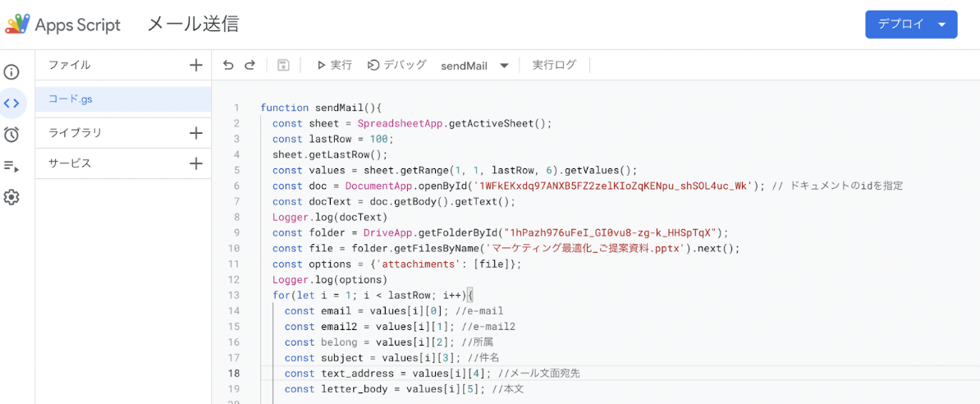Screen dimensions: 980x404
Task: Click the save project floppy icon
Action: 283,66
